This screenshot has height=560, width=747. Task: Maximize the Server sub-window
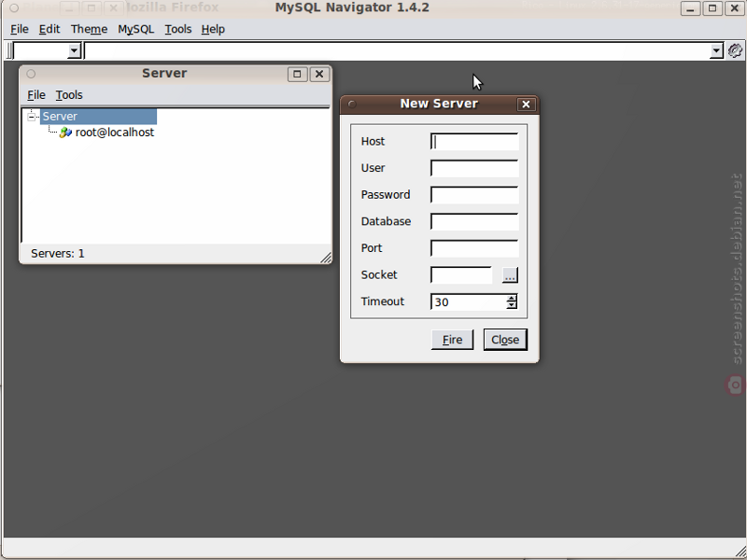pos(297,75)
